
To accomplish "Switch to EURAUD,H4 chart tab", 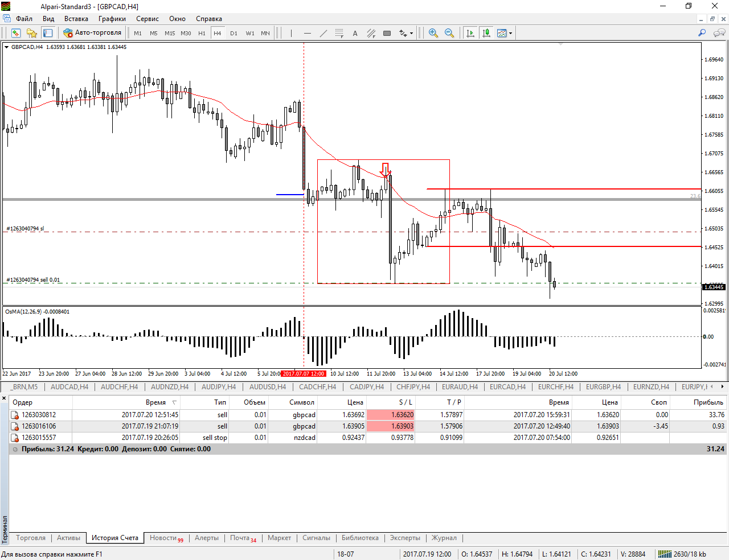I will [460, 387].
